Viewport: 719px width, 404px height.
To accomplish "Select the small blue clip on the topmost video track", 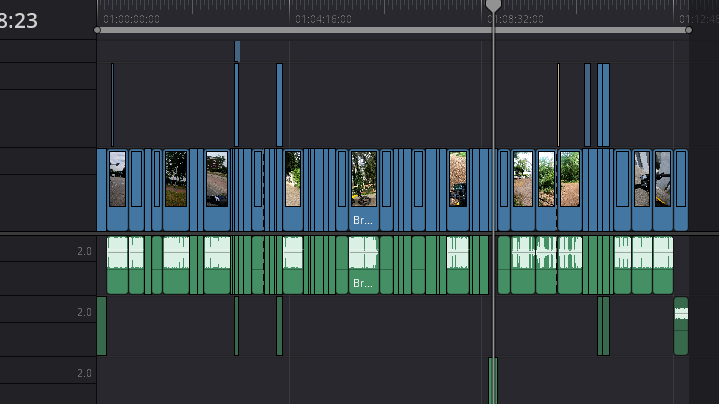I will (237, 51).
